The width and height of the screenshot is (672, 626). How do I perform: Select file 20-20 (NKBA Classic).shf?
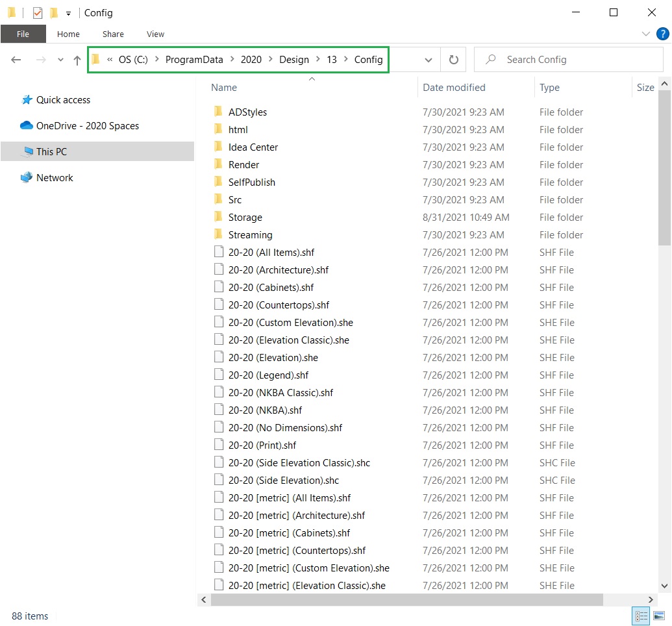(x=280, y=393)
